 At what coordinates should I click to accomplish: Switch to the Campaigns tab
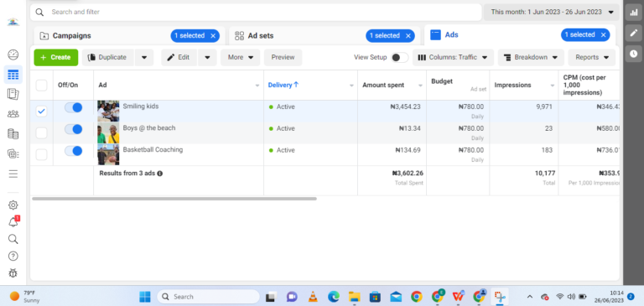pos(72,36)
